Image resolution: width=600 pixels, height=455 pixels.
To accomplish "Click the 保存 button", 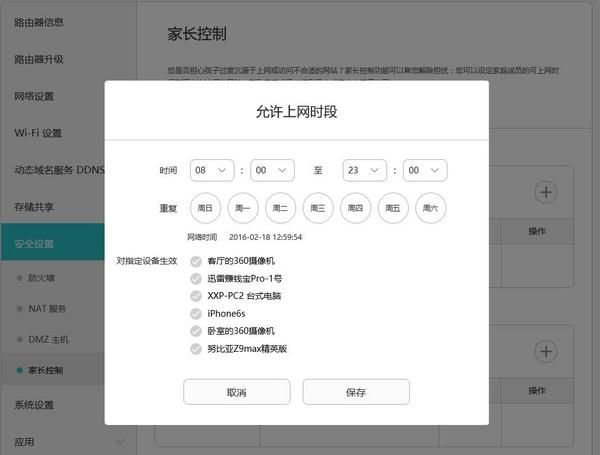I will 356,392.
